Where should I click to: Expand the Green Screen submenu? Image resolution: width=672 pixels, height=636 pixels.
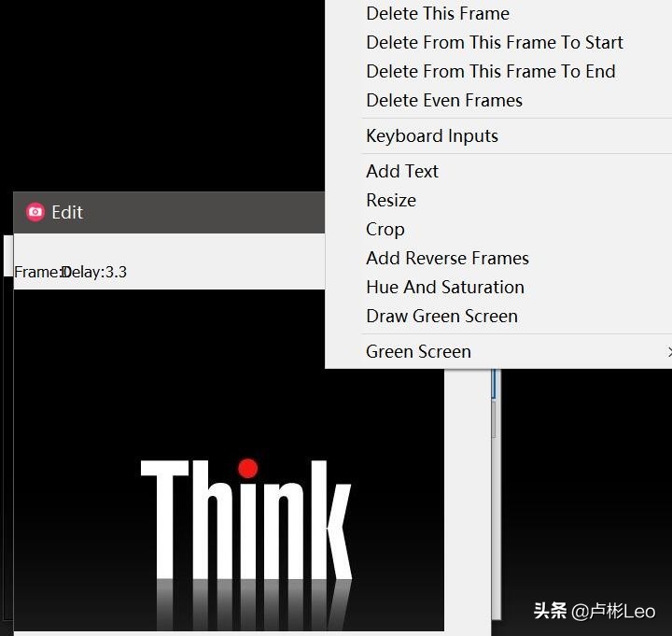tap(498, 352)
